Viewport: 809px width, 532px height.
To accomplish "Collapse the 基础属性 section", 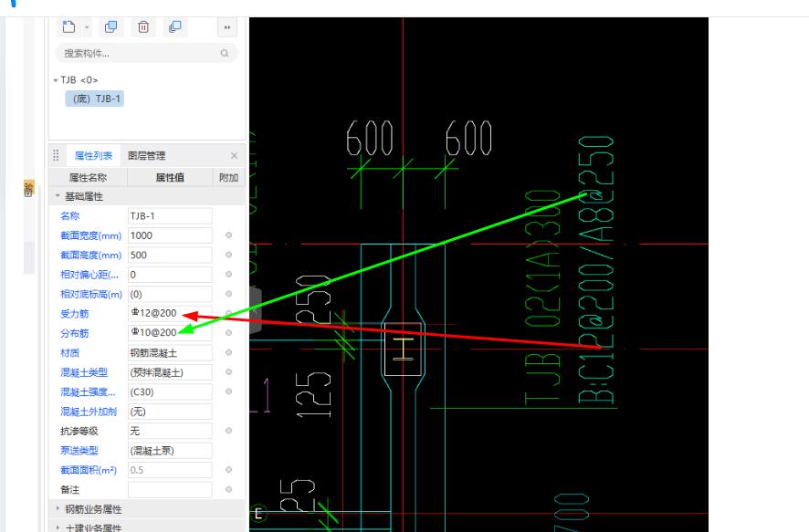I will (x=58, y=196).
